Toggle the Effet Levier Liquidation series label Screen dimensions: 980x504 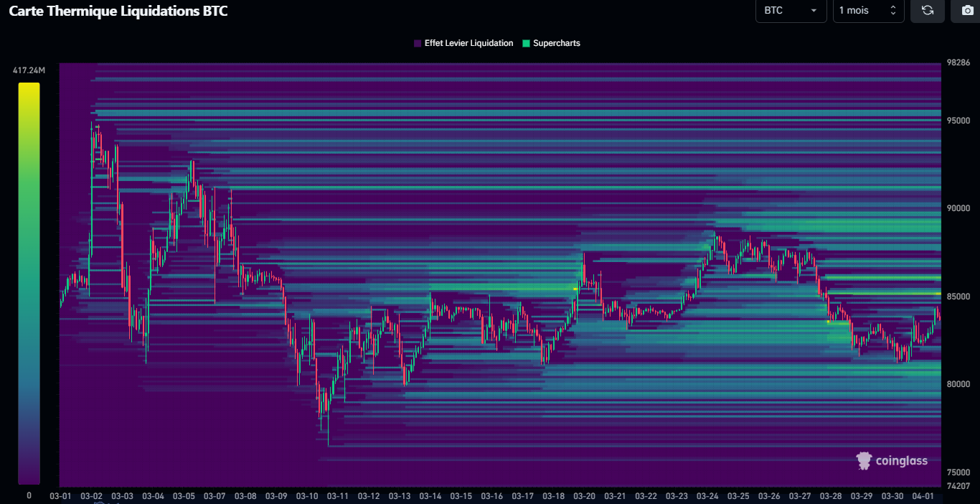468,44
